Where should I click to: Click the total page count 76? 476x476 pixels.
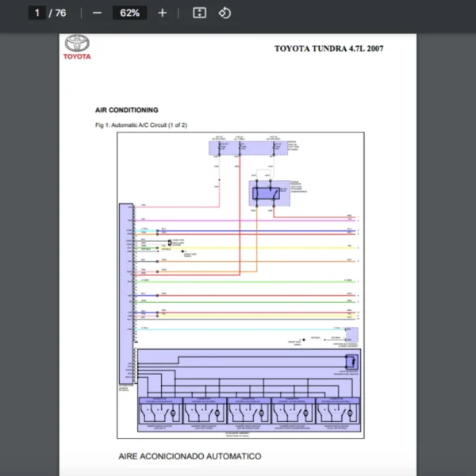coord(60,13)
